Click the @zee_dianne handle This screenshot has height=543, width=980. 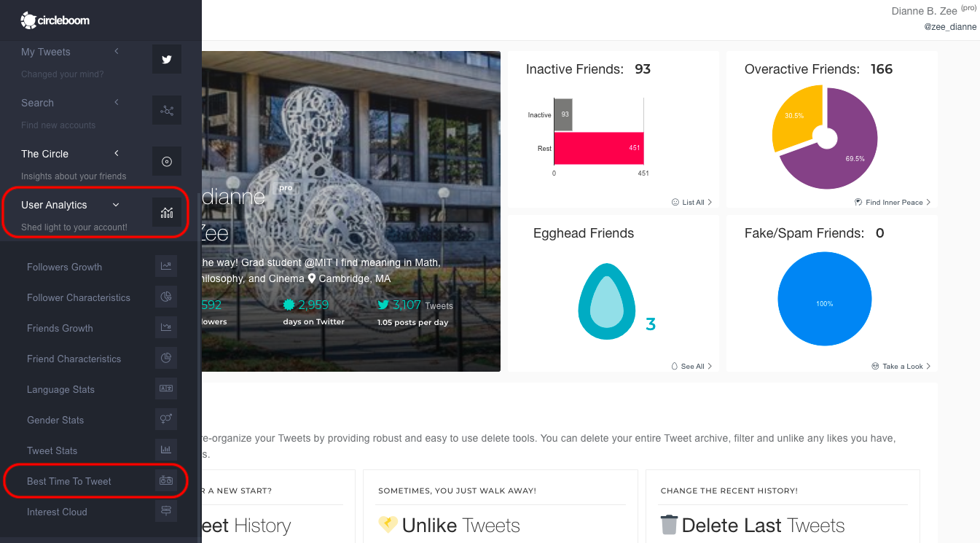point(950,27)
